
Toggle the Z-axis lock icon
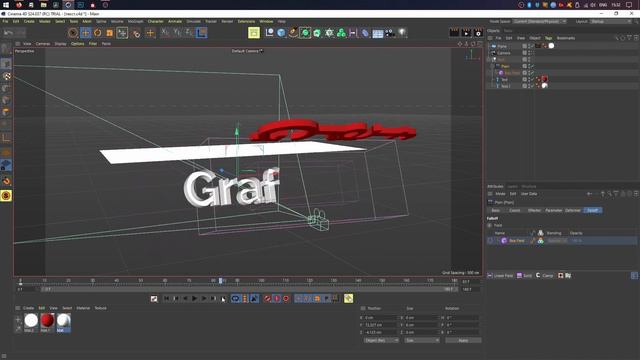pyautogui.click(x=189, y=33)
